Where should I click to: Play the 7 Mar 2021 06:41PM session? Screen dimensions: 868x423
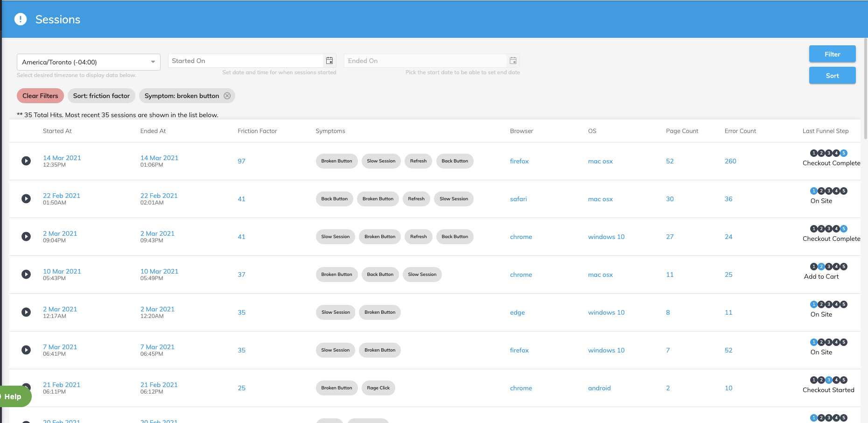(x=26, y=350)
